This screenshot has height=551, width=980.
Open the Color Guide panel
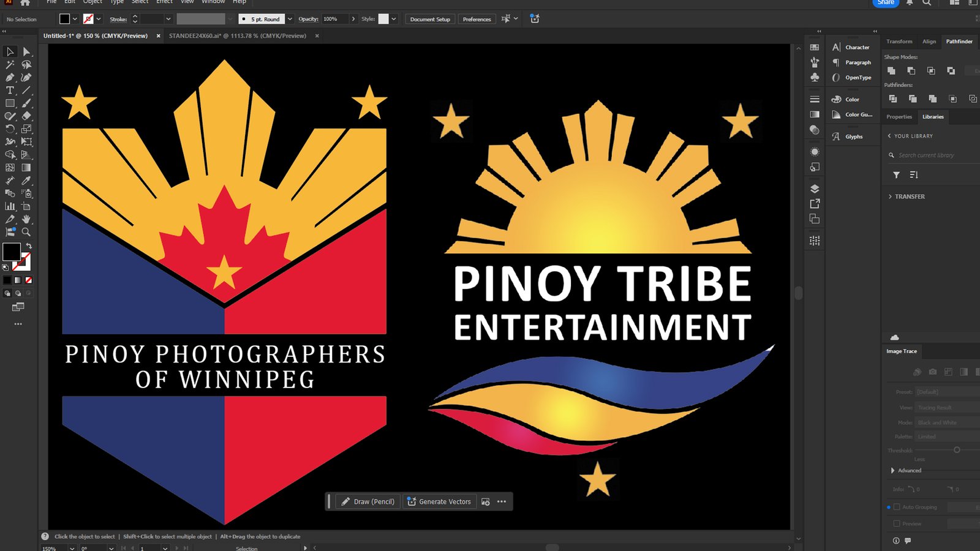(853, 114)
